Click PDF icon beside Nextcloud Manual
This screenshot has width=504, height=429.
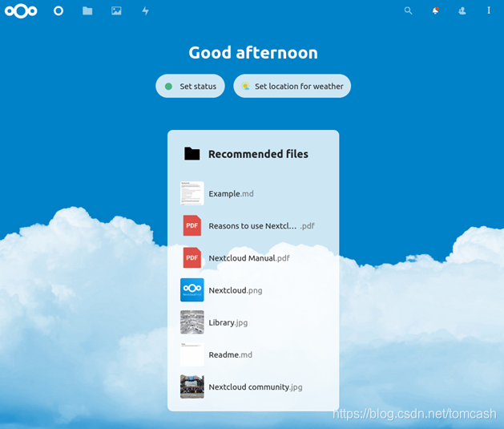point(192,257)
